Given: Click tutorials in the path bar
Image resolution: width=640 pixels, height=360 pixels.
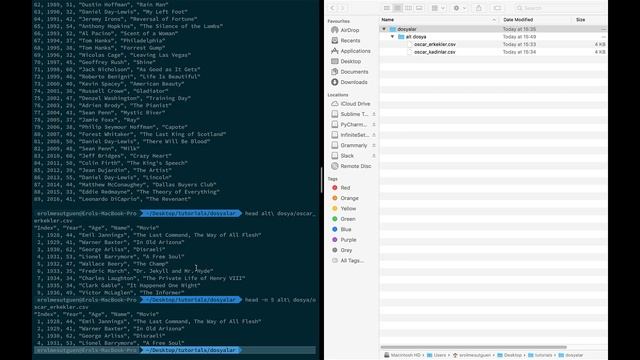Looking at the screenshot, I should 540,355.
